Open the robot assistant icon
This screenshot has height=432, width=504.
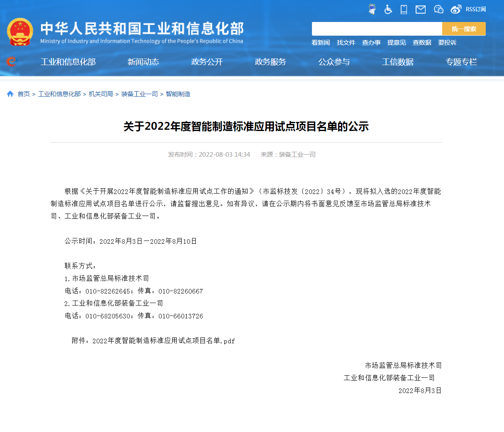372,9
